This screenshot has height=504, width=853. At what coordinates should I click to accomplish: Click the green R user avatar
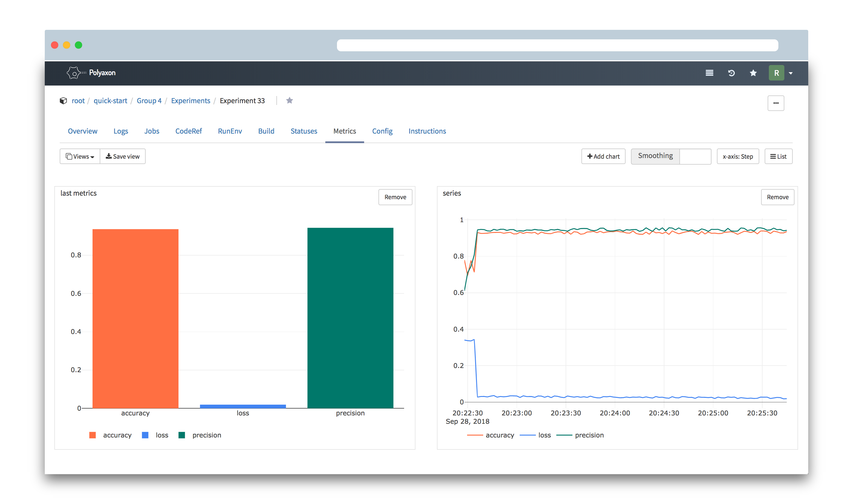pos(776,73)
